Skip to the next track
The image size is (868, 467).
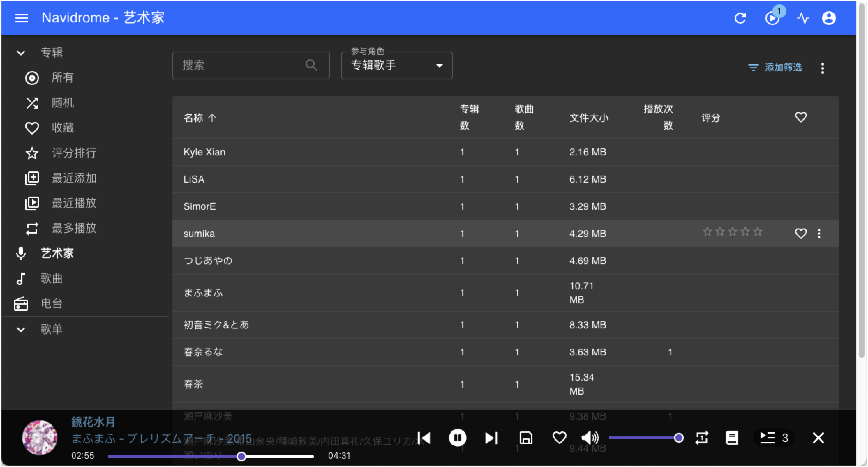[491, 438]
